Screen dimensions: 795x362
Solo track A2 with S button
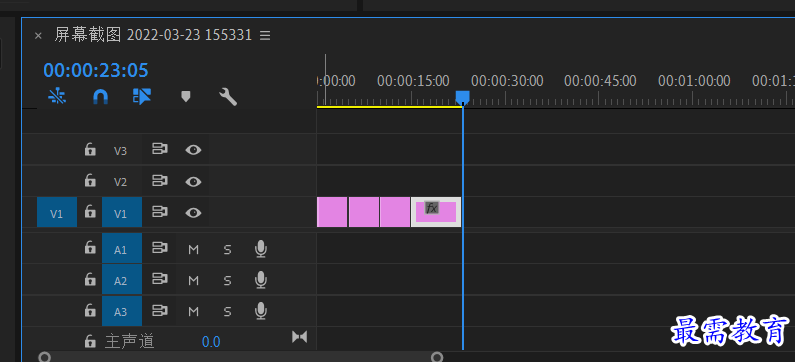[227, 281]
